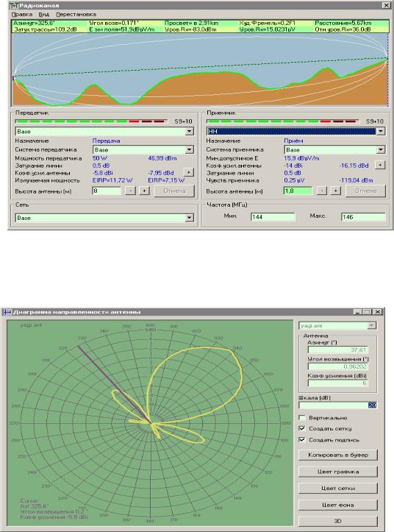Viewport: 394px width, 532px height.
Task: Click the 50 W transmitter power value
Action: click(x=99, y=158)
